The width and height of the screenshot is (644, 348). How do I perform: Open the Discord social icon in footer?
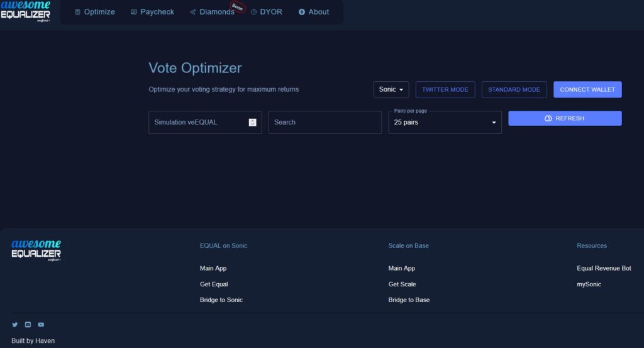click(28, 325)
